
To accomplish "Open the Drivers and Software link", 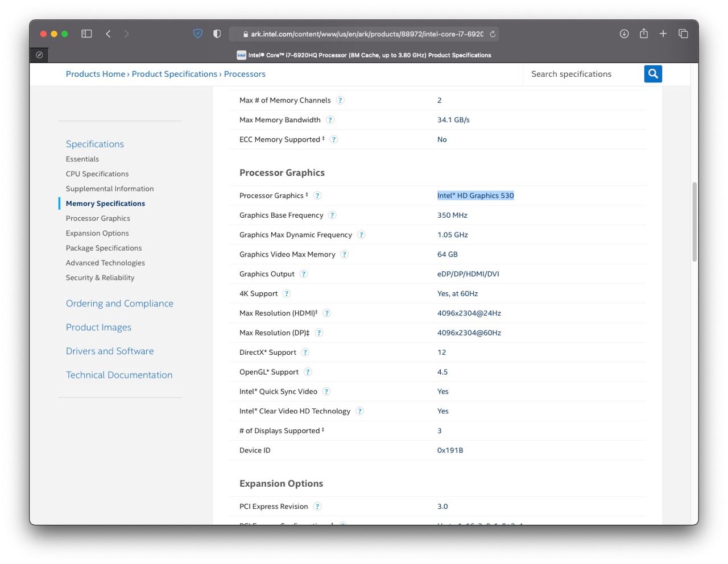I will (110, 351).
